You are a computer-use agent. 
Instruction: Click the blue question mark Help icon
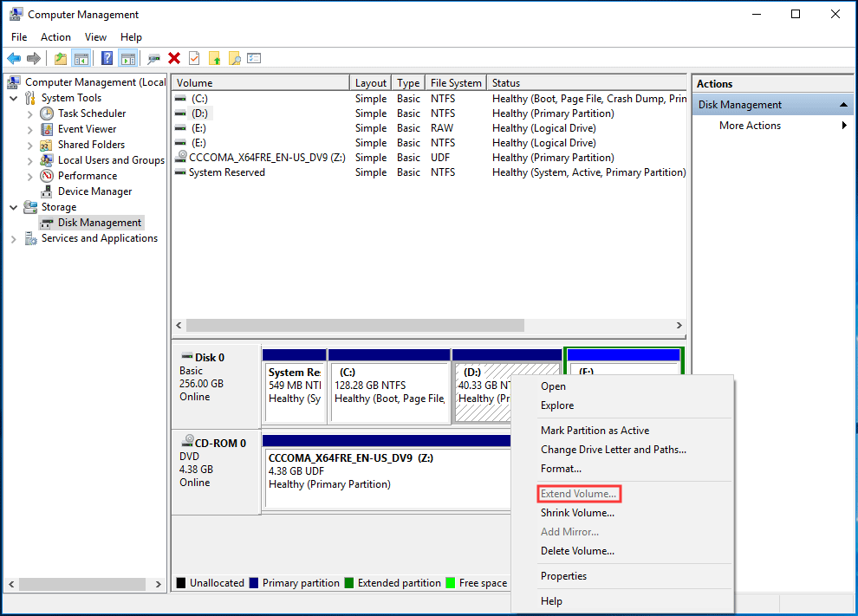(x=107, y=58)
